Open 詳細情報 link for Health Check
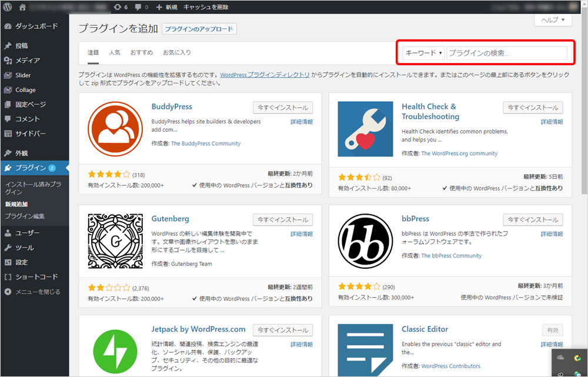Viewport: 588px width, 377px height. click(x=552, y=122)
